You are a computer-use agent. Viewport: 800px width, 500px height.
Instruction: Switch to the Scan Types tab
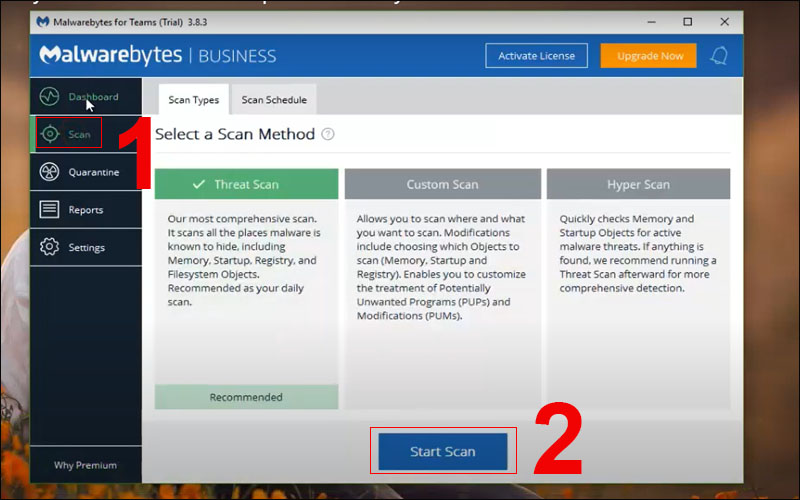193,99
